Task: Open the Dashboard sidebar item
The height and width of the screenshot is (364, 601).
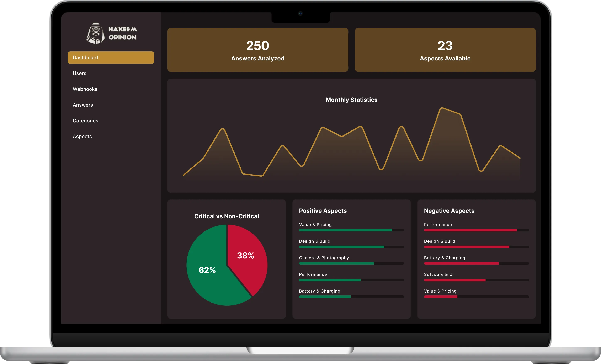Action: [111, 58]
